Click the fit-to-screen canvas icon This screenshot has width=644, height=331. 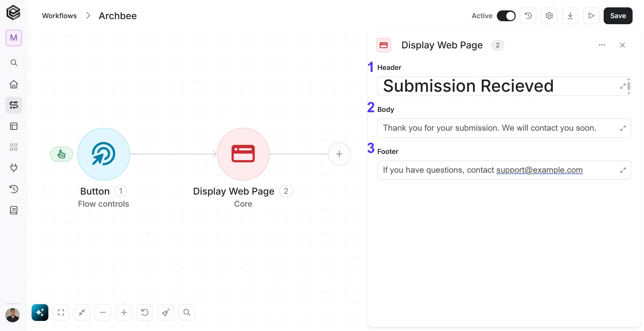pyautogui.click(x=61, y=313)
